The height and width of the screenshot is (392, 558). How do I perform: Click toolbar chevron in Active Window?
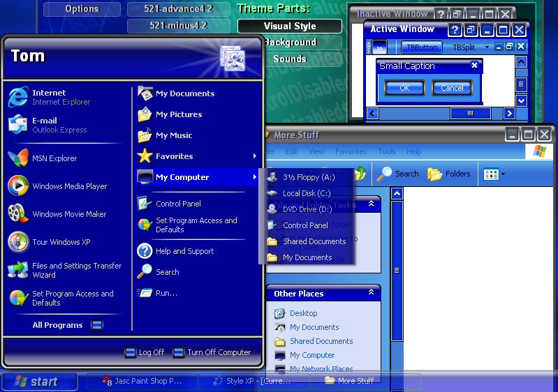pos(380,47)
